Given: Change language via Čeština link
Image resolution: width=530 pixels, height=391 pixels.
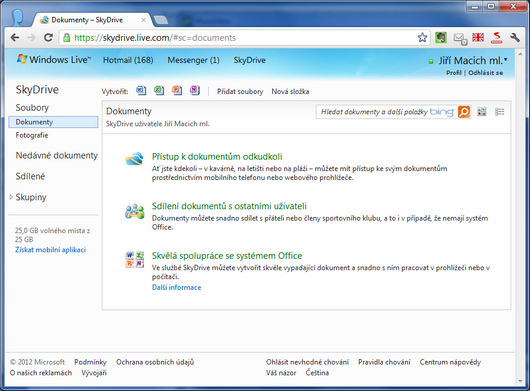Looking at the screenshot, I should [x=317, y=373].
